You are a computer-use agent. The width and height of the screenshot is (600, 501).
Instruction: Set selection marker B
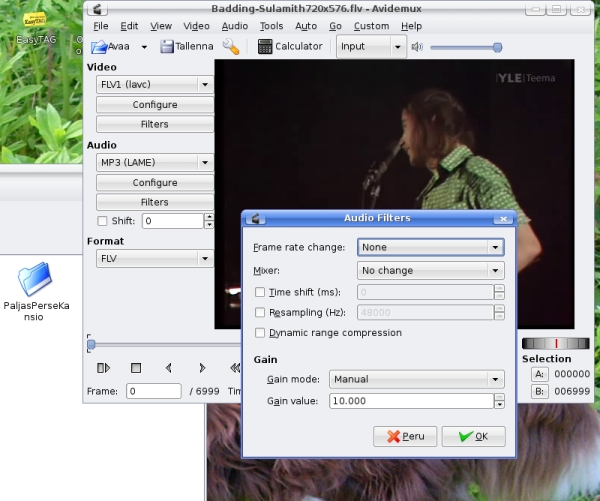pyautogui.click(x=540, y=392)
